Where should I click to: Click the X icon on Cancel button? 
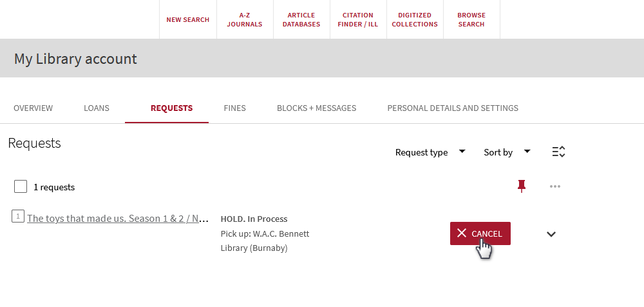pos(462,233)
